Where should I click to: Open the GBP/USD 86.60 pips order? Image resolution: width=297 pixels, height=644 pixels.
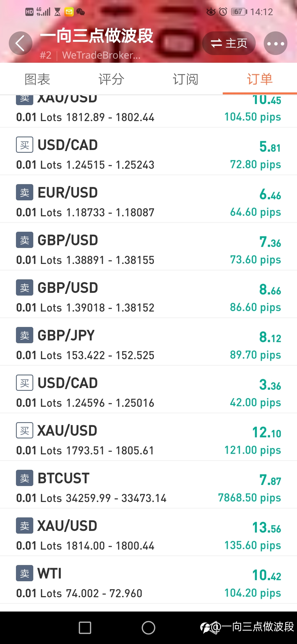click(148, 294)
